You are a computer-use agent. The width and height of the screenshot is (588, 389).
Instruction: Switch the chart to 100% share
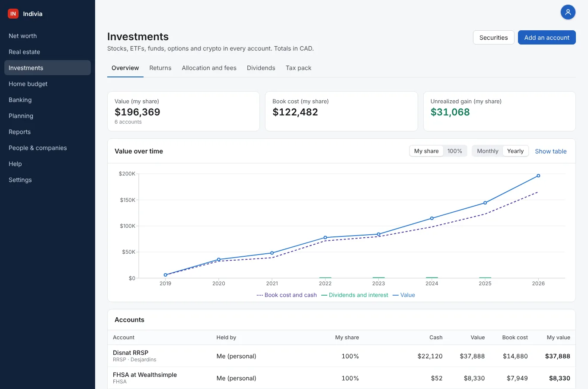[454, 151]
